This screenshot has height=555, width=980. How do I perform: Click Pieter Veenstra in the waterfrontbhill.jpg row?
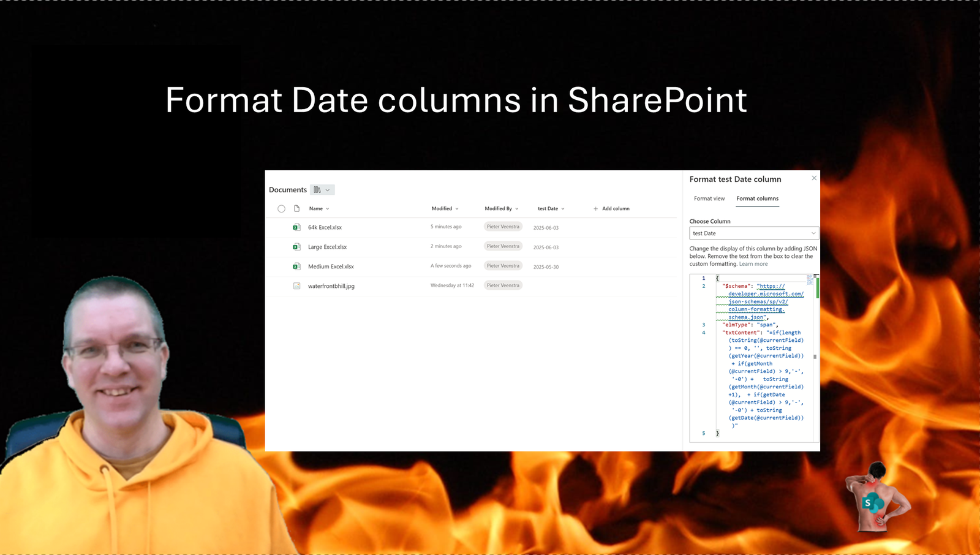(503, 285)
